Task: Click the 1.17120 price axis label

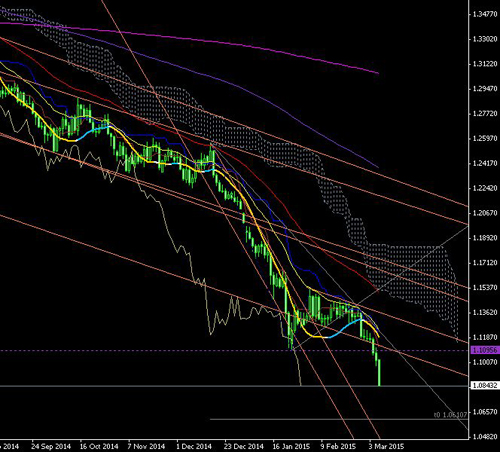Action: (485, 263)
